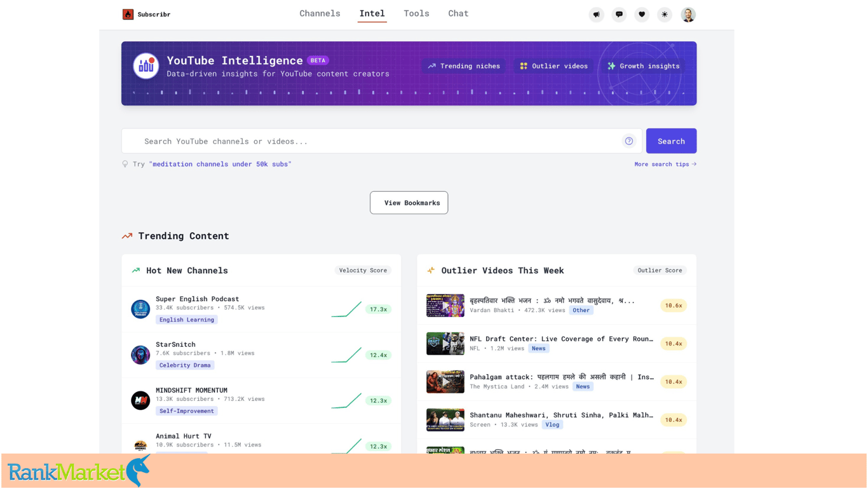This screenshot has width=868, height=488.
Task: Click the Search button
Action: coord(672,141)
